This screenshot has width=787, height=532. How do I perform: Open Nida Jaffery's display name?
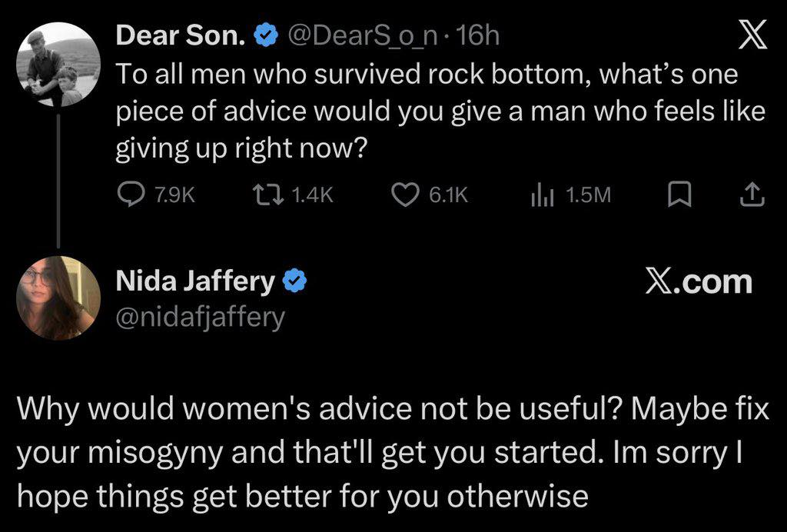[194, 282]
